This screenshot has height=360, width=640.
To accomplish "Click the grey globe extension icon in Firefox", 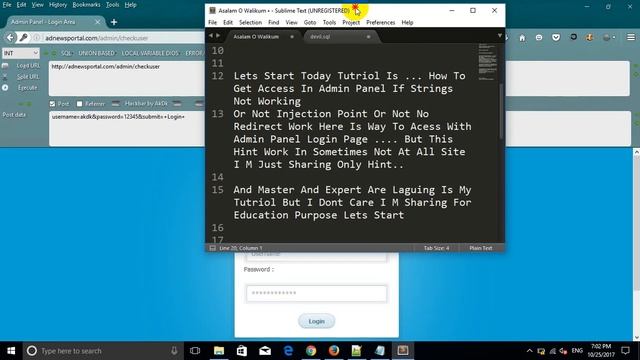I will 607,38.
